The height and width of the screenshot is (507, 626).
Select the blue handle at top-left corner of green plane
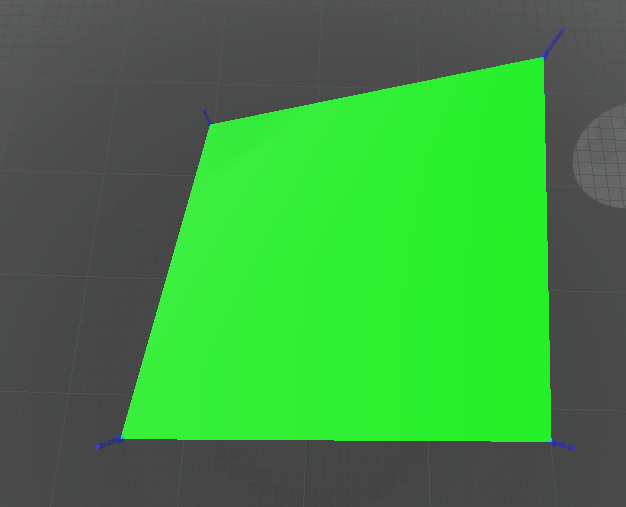206,117
